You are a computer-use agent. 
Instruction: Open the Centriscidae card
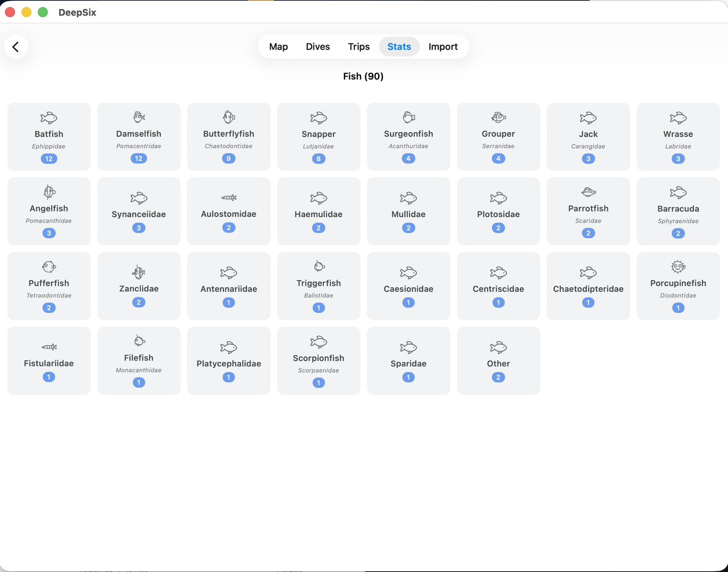498,286
